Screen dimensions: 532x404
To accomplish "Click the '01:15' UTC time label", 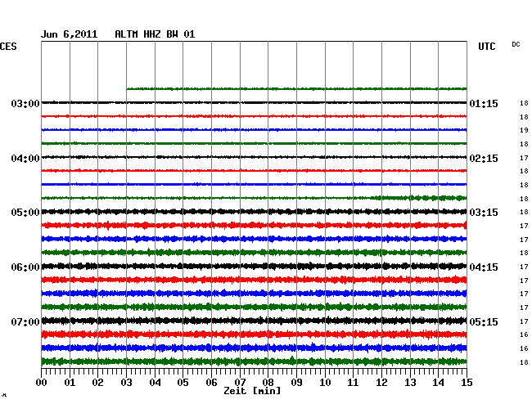I will click(484, 103).
